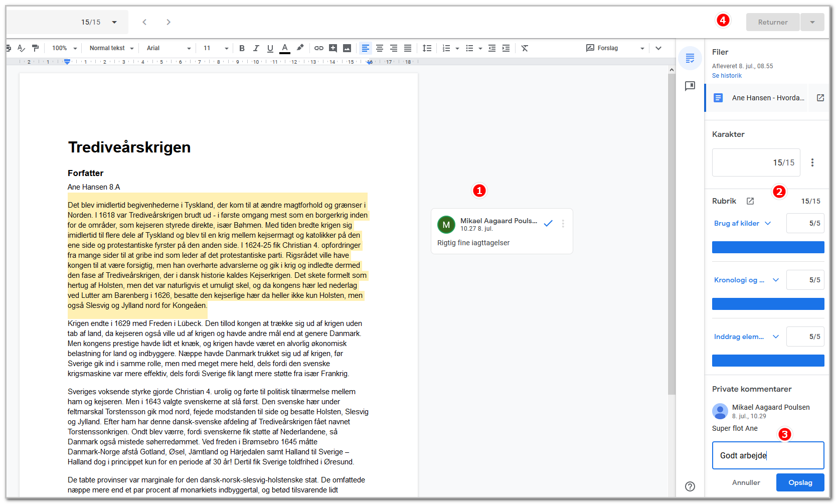Expand the Brug af kilder criterion

(768, 223)
